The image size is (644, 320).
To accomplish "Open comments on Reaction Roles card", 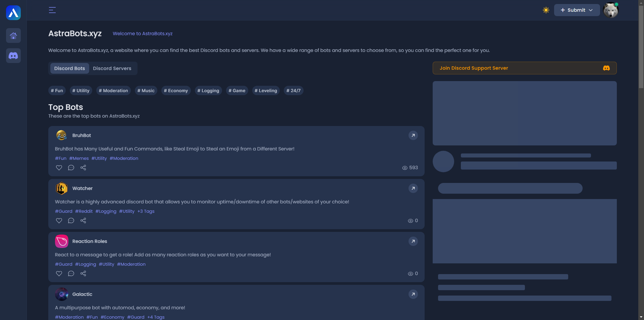I will (71, 273).
